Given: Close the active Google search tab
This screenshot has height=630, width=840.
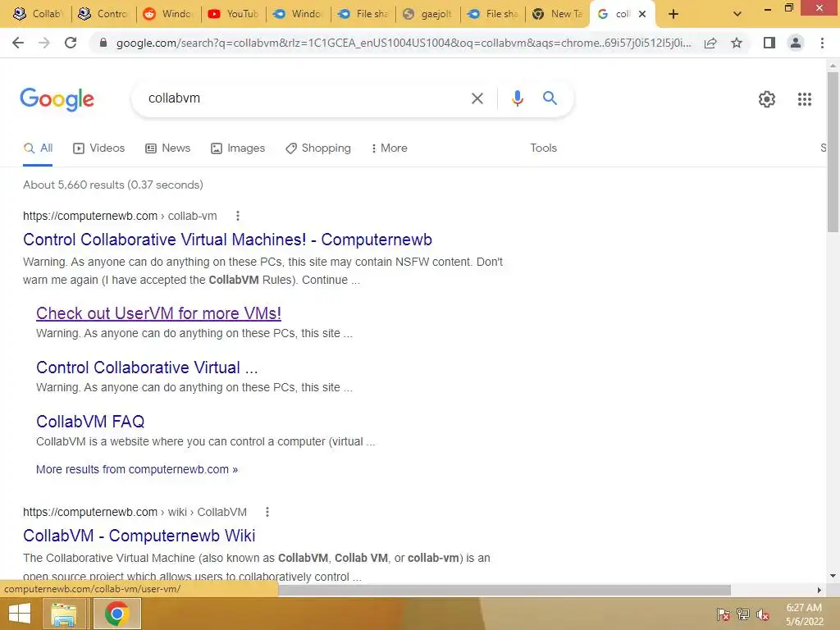Looking at the screenshot, I should click(x=641, y=15).
